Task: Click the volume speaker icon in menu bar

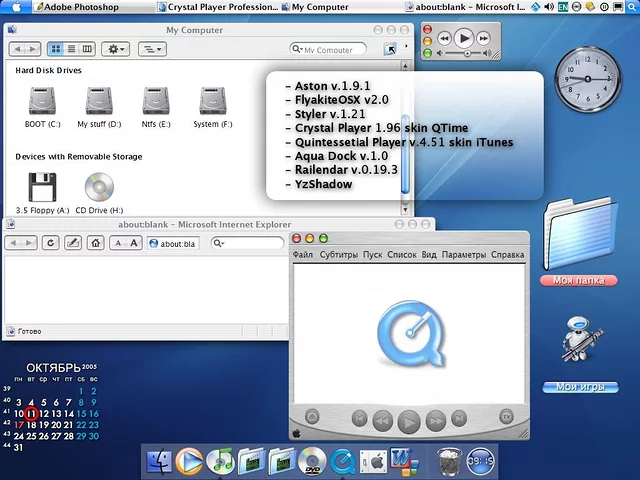Action: tap(549, 7)
